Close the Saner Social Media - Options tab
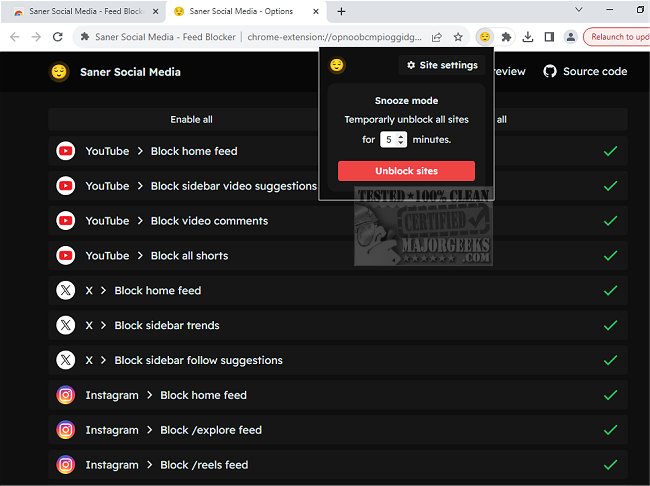The image size is (650, 486). 316,12
